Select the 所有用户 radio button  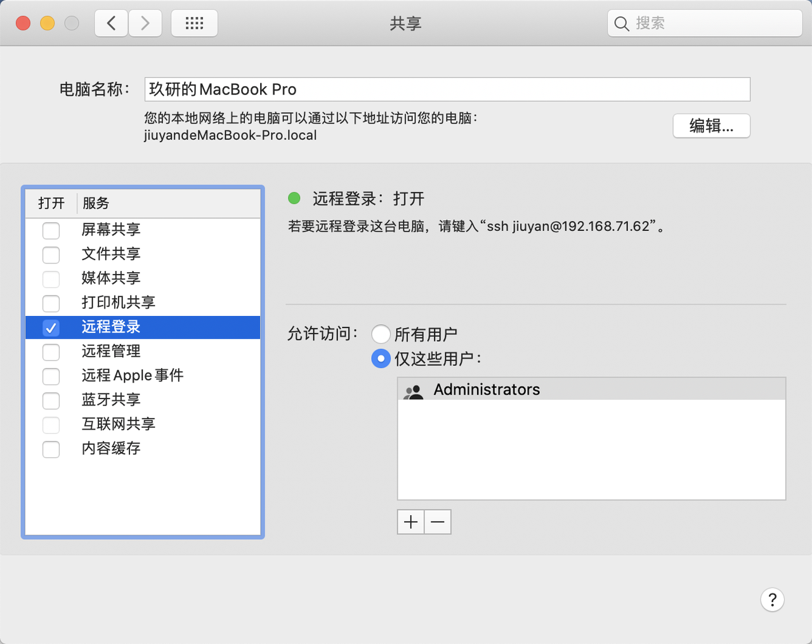click(x=381, y=334)
